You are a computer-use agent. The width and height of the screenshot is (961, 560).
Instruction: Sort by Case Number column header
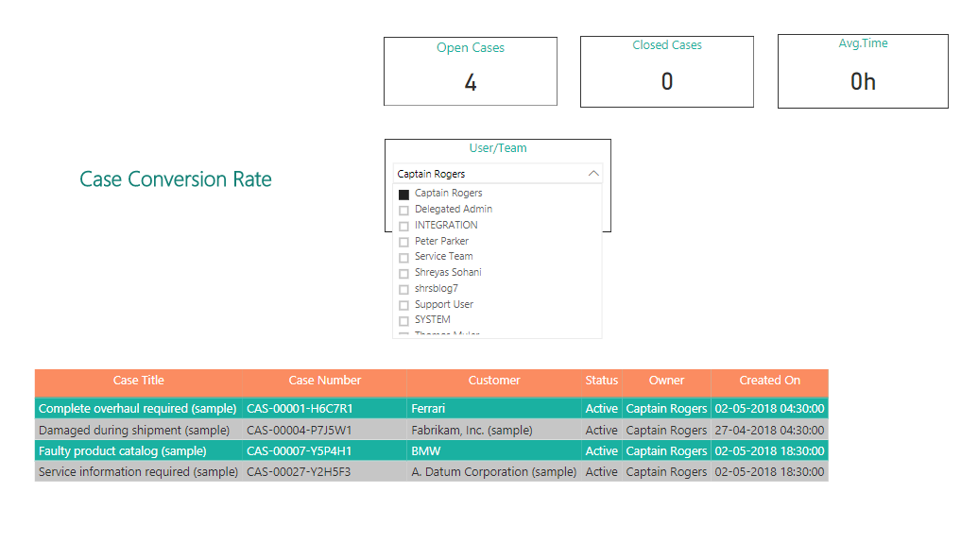tap(325, 381)
